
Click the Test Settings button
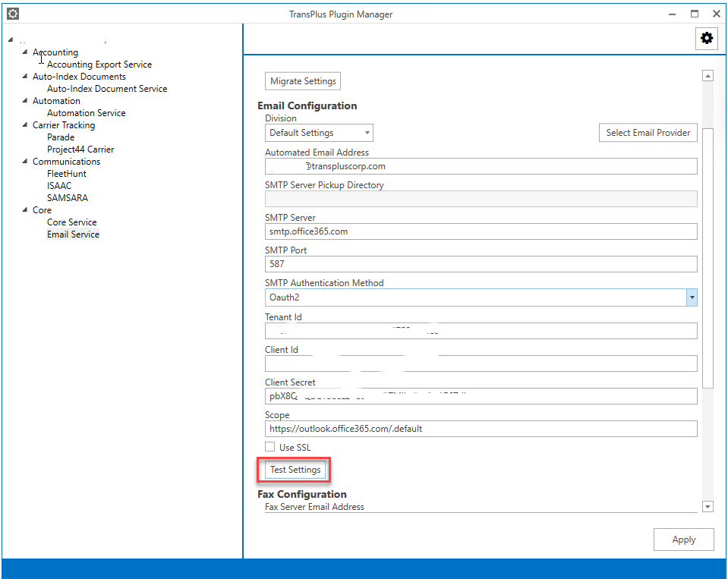294,470
